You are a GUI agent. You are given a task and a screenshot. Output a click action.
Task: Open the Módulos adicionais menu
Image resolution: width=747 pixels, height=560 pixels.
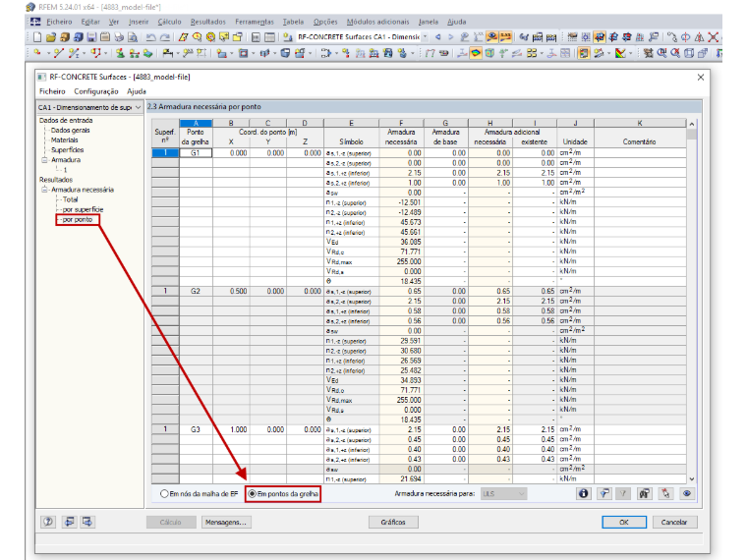[x=377, y=22]
